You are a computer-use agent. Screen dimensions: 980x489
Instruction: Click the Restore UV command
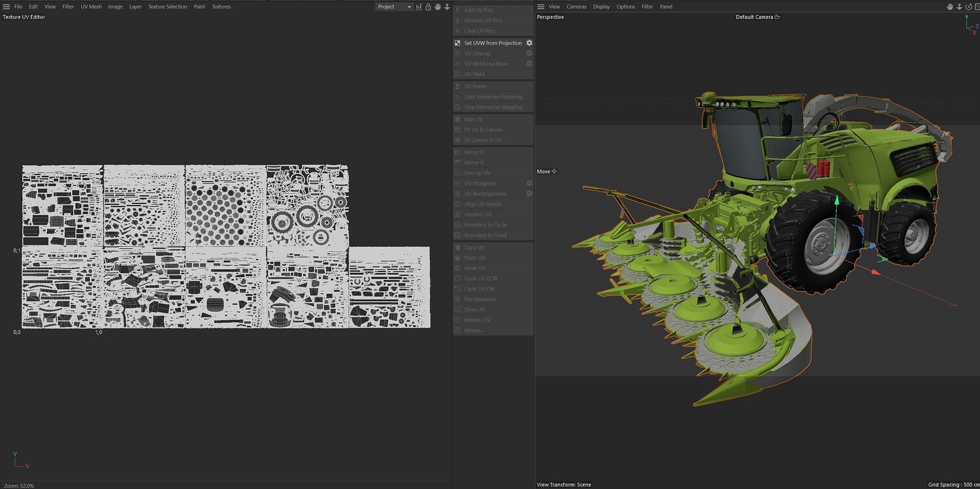493,320
